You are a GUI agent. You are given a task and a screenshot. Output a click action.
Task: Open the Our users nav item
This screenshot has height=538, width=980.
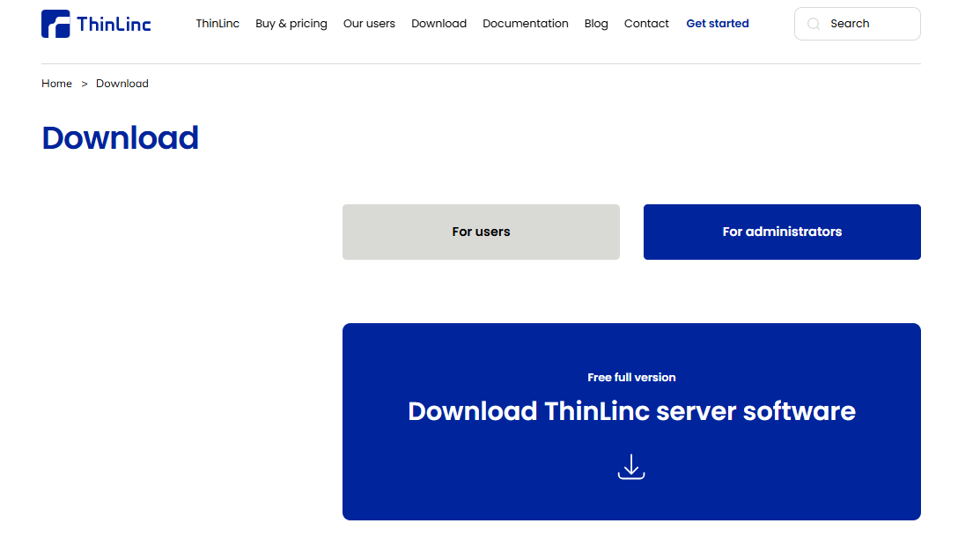click(x=369, y=24)
